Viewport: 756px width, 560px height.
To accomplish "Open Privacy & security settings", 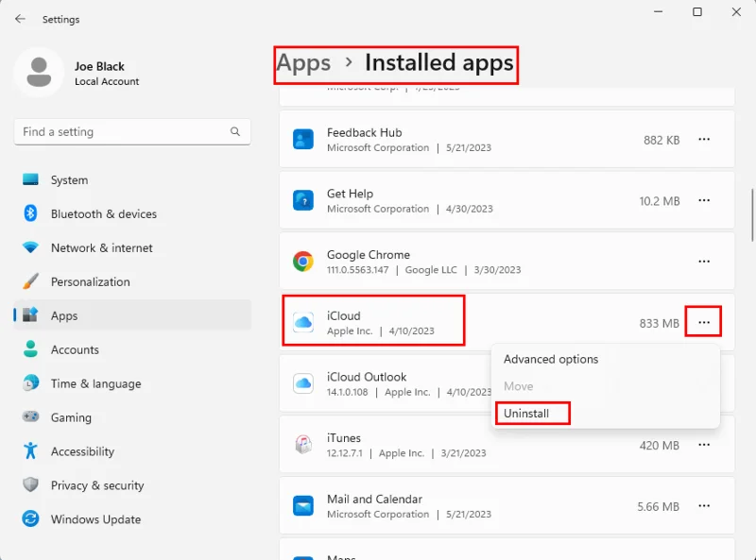I will (132, 485).
